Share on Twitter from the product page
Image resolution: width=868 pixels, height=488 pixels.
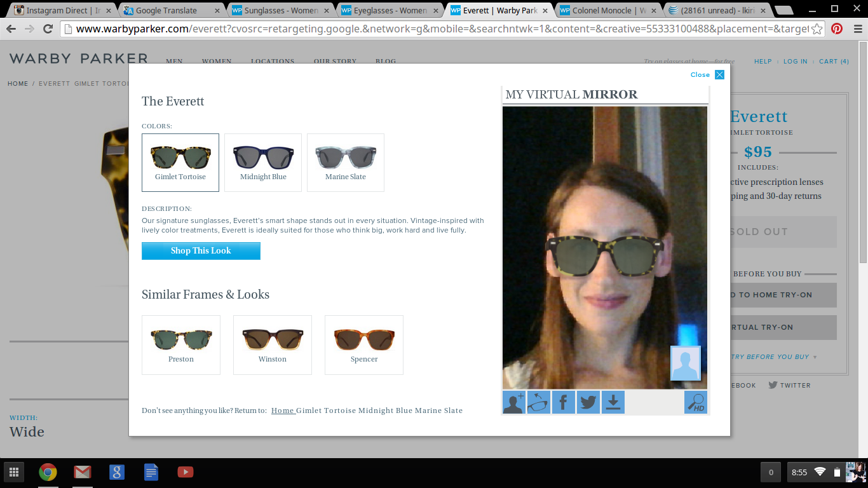click(x=789, y=385)
